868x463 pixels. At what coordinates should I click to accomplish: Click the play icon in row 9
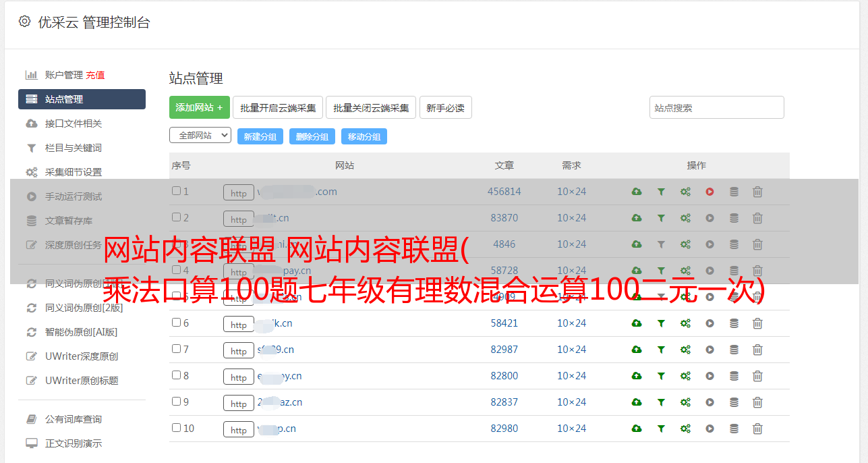(x=710, y=402)
